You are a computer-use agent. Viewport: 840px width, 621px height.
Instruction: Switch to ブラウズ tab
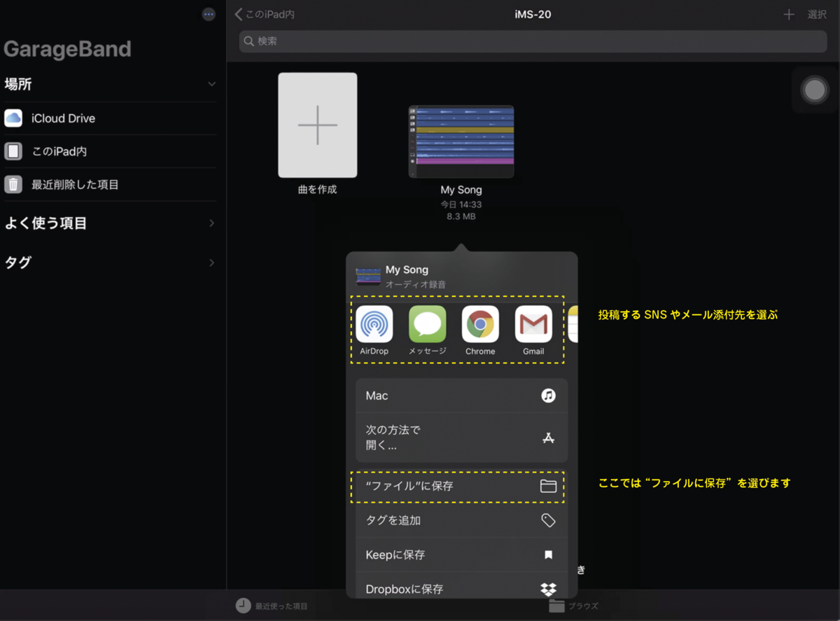pyautogui.click(x=574, y=606)
